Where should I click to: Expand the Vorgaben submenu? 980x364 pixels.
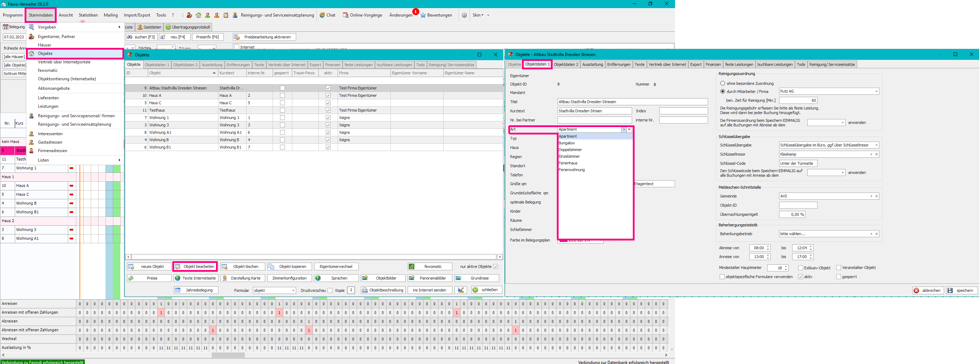click(x=75, y=27)
